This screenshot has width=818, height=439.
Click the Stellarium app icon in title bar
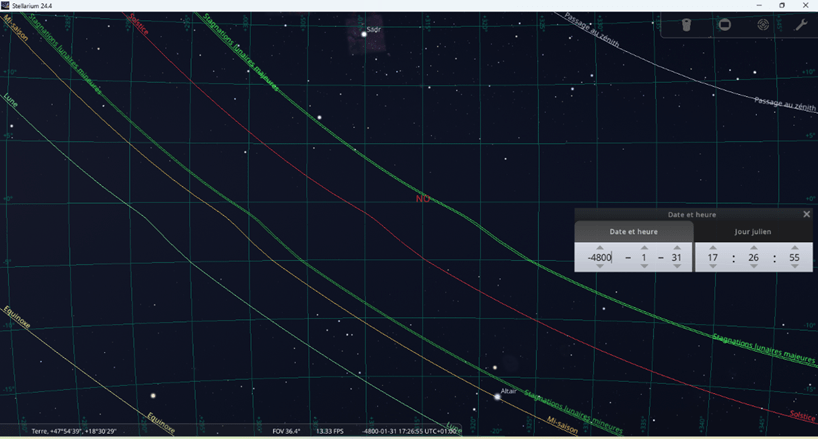(x=6, y=5)
